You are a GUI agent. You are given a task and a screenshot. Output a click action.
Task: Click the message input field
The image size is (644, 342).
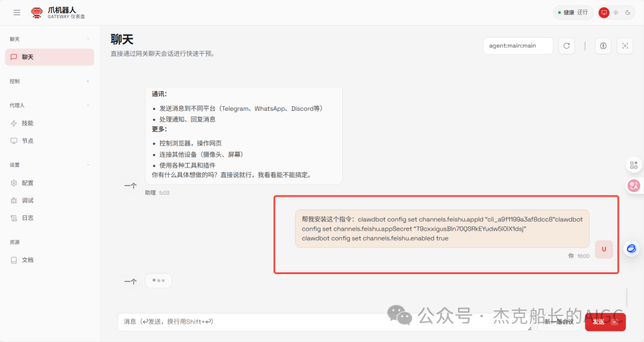coord(326,322)
